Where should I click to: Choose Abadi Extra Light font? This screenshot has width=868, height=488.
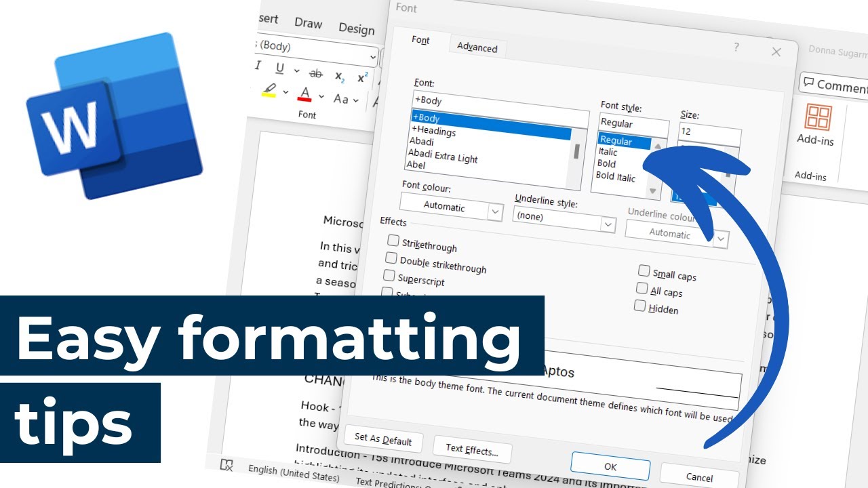(x=443, y=156)
